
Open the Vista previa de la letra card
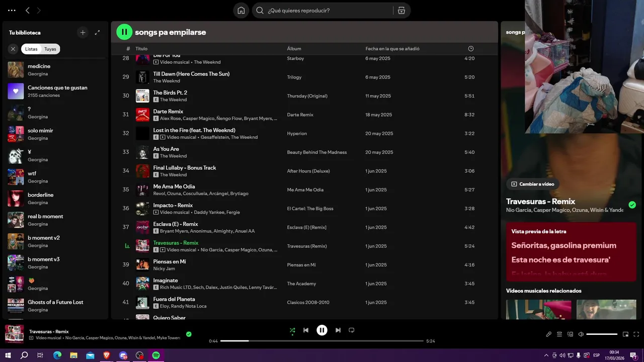coord(571,252)
